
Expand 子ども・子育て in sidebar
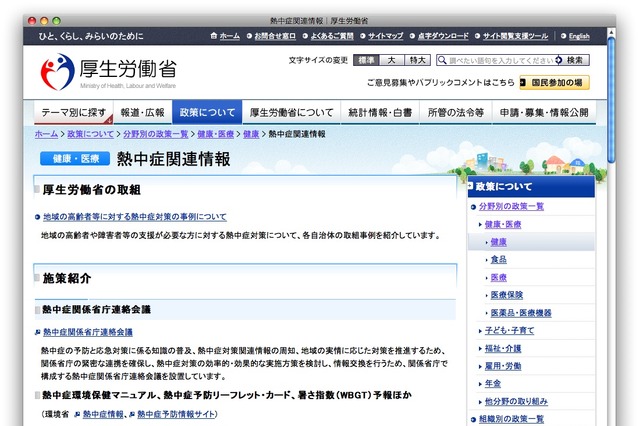[480, 331]
